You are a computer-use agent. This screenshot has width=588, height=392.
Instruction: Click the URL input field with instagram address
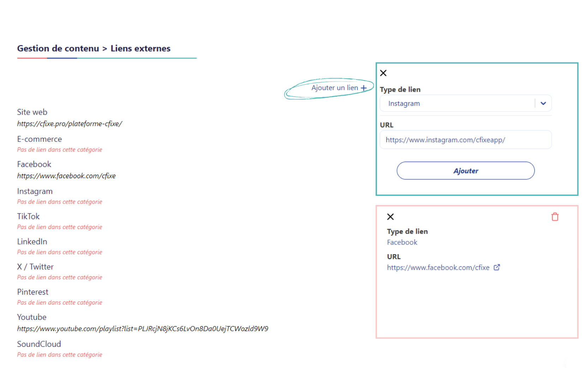(466, 140)
